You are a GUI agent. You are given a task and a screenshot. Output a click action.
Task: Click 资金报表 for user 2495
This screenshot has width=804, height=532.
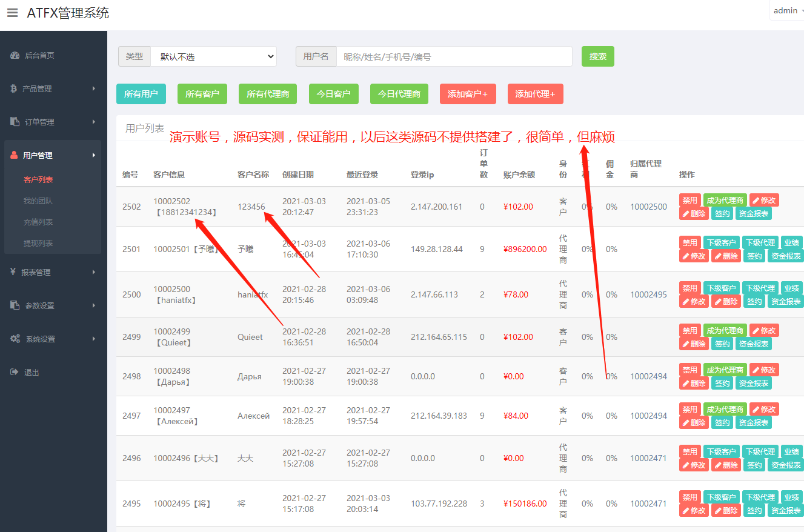[786, 510]
